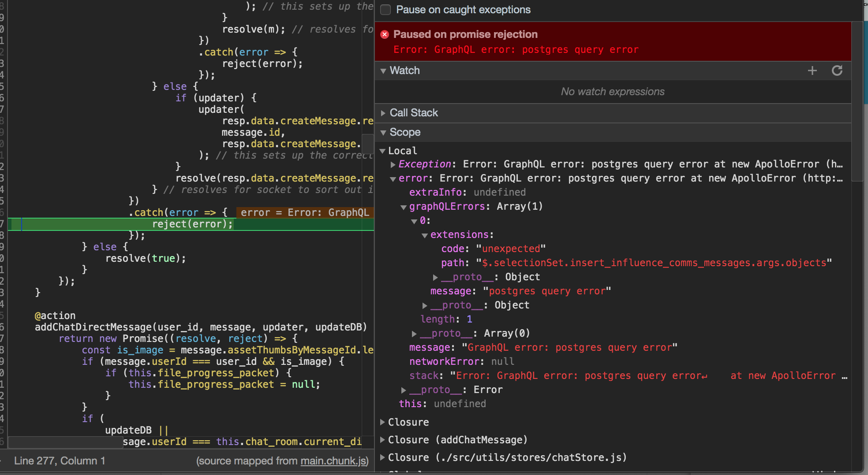Collapse the extensions object

[x=425, y=235]
